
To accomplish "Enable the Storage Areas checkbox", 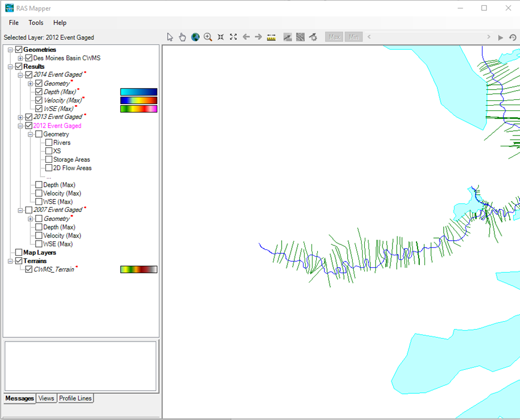I will pyautogui.click(x=49, y=159).
